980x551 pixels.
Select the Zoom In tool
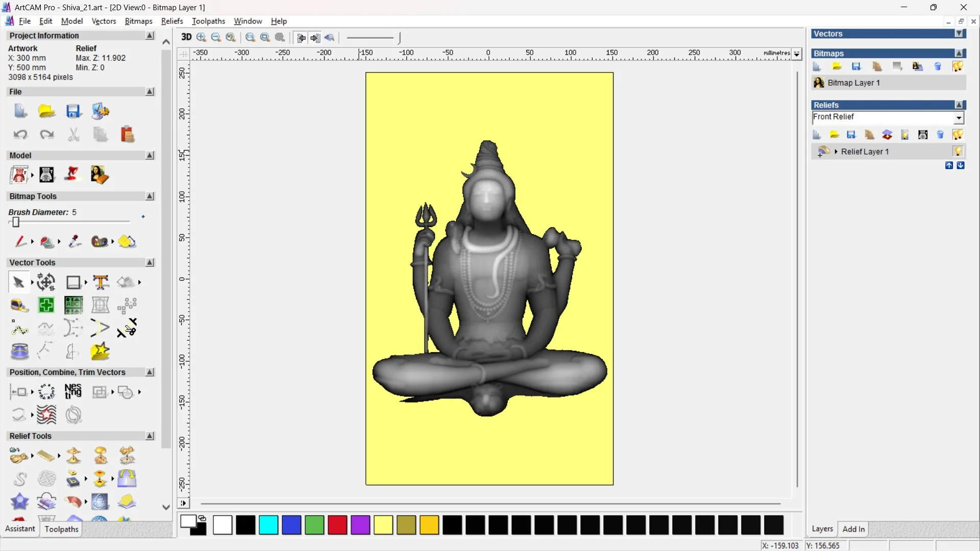pos(201,38)
